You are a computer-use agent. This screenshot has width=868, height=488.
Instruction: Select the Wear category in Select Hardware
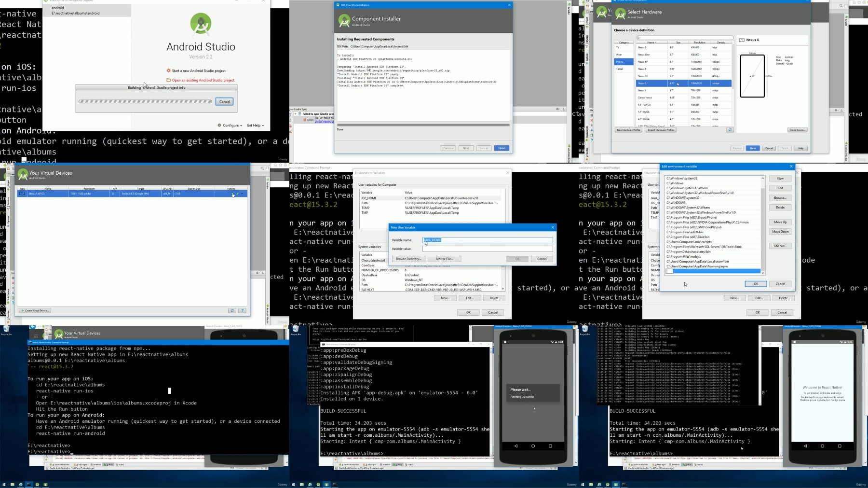624,55
